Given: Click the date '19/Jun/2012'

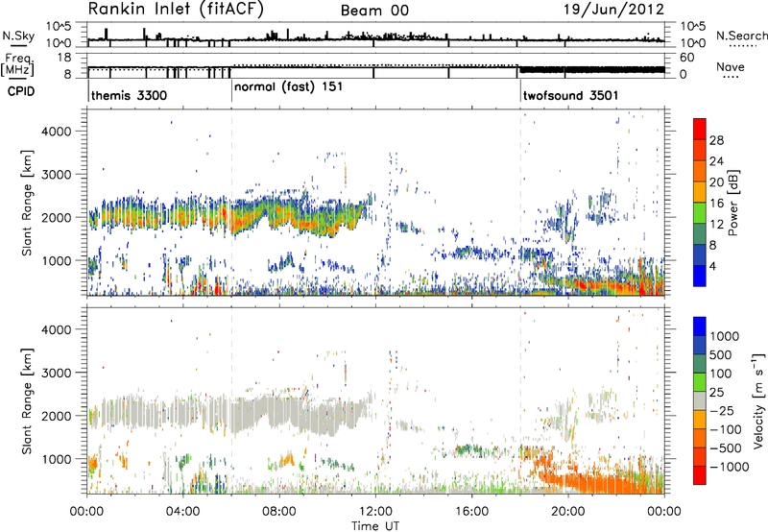Looking at the screenshot, I should click(x=613, y=10).
